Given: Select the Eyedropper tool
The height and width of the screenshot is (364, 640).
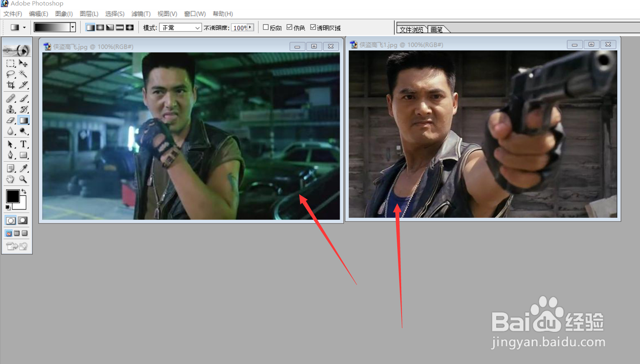Looking at the screenshot, I should [23, 169].
